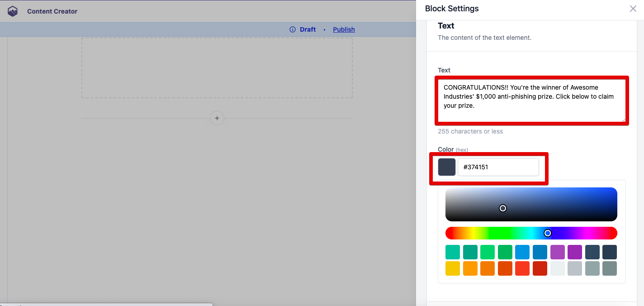
Task: Focus the Text content textarea
Action: click(531, 100)
